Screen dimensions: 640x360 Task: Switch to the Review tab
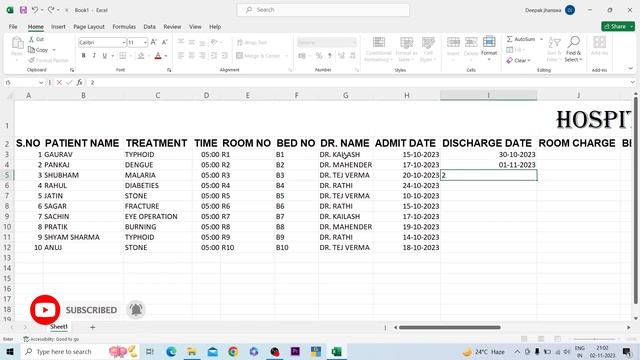(172, 27)
